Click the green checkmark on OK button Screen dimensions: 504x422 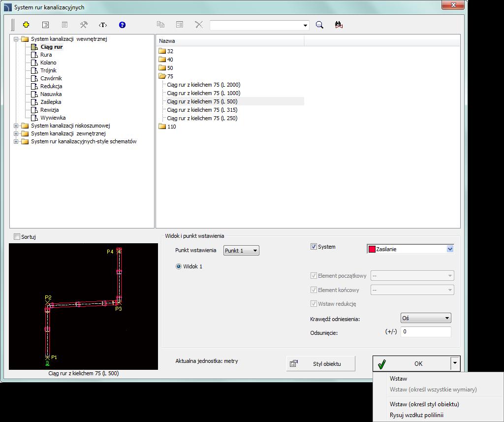pos(382,364)
